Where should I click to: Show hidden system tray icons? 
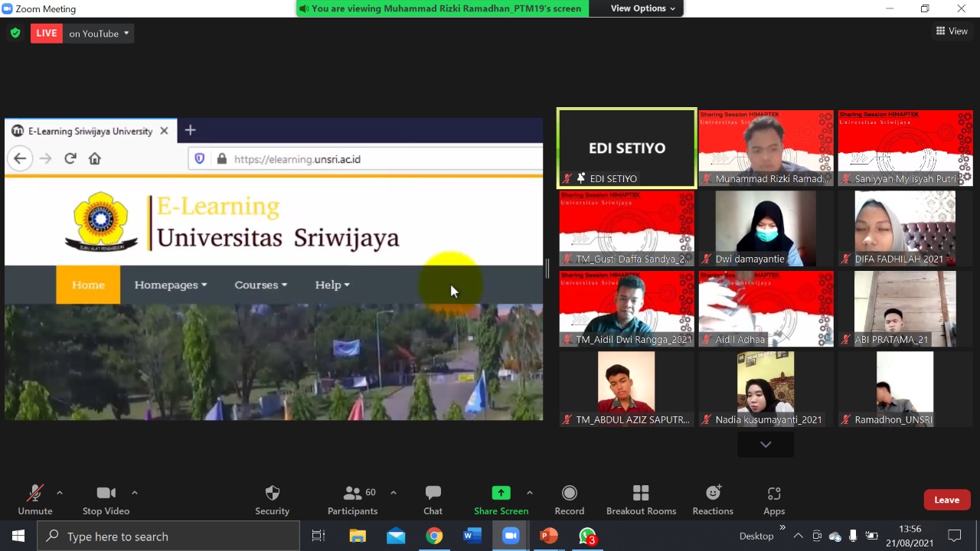tap(798, 536)
